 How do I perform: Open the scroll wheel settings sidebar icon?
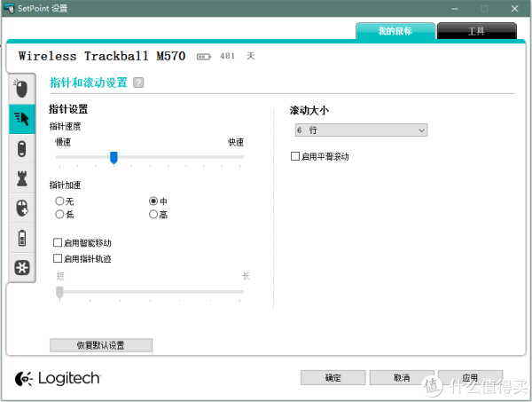(x=21, y=148)
